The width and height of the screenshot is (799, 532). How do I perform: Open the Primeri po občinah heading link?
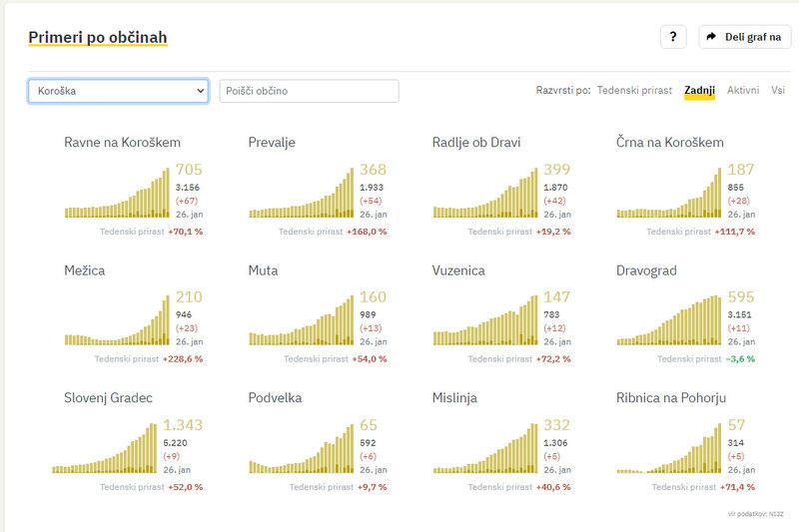[98, 37]
